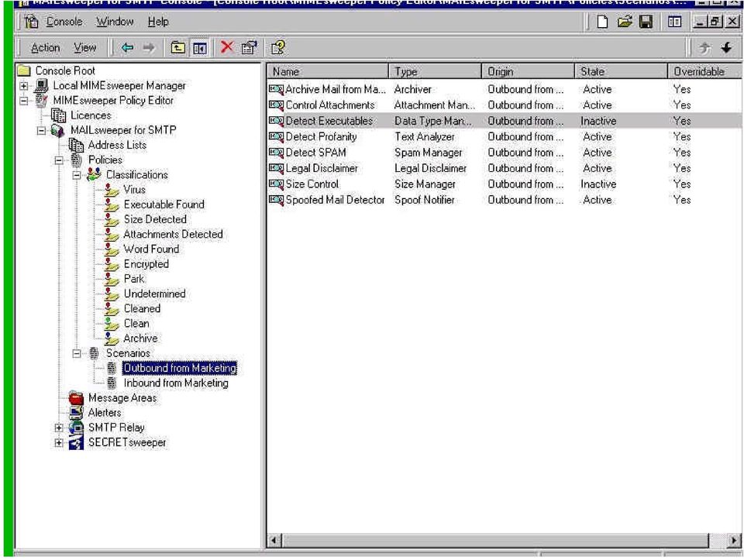Click the SECRETsweeper icon
Screen dimensions: 744x560
point(76,442)
